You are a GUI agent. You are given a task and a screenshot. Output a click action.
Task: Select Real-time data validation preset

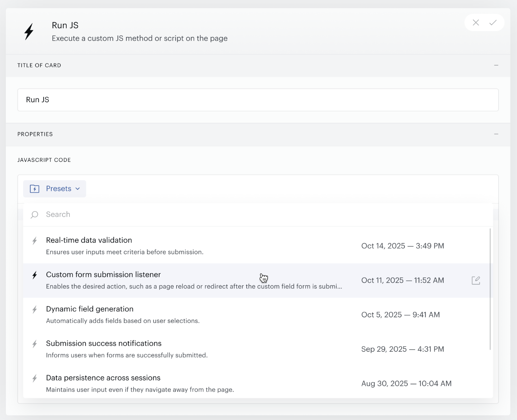(256, 246)
